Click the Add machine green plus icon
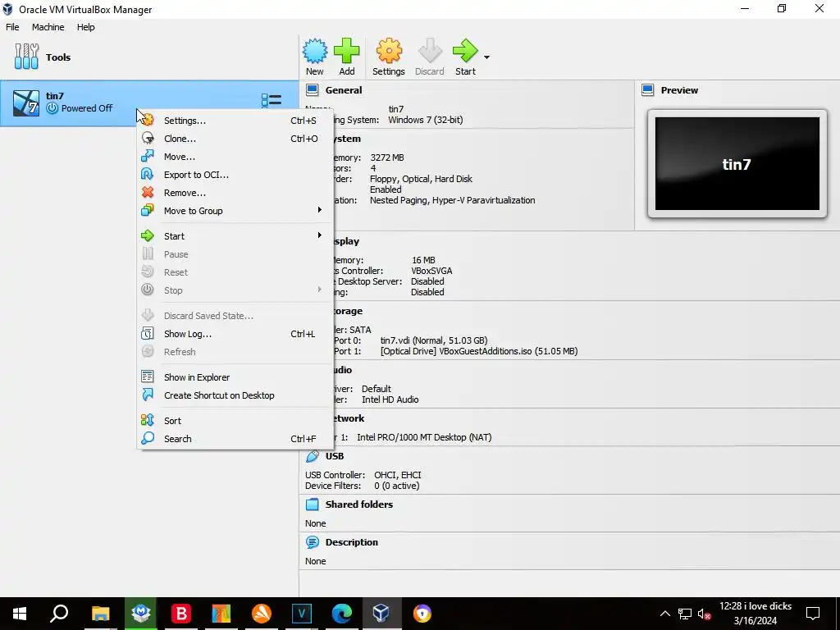 347,52
